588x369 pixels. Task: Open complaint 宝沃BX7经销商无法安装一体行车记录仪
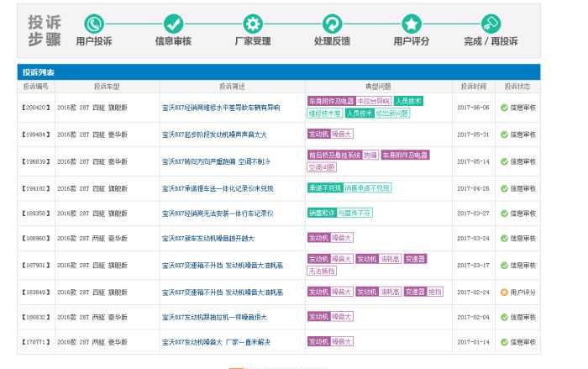218,213
